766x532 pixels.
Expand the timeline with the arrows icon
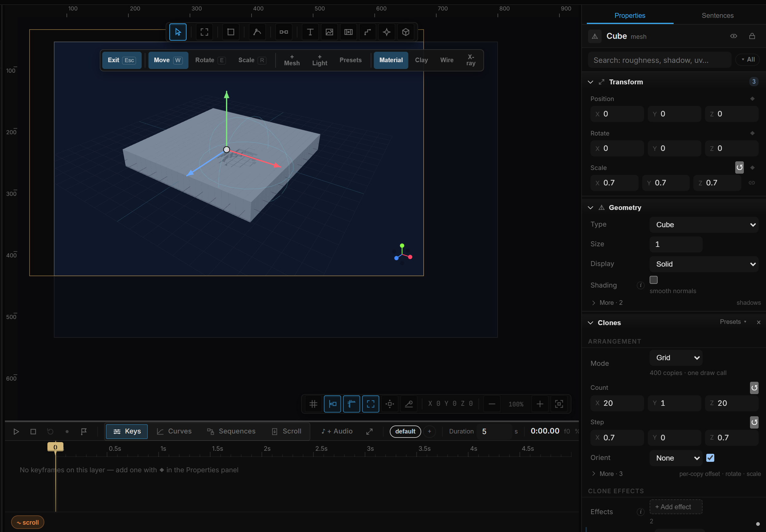pyautogui.click(x=369, y=432)
